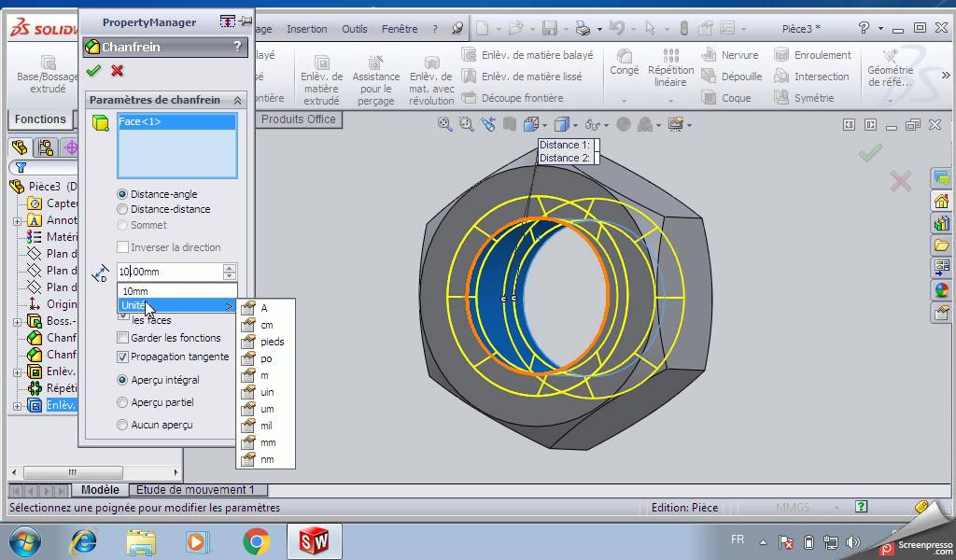Switch to the Produits Office tab
This screenshot has width=956, height=560.
(299, 119)
